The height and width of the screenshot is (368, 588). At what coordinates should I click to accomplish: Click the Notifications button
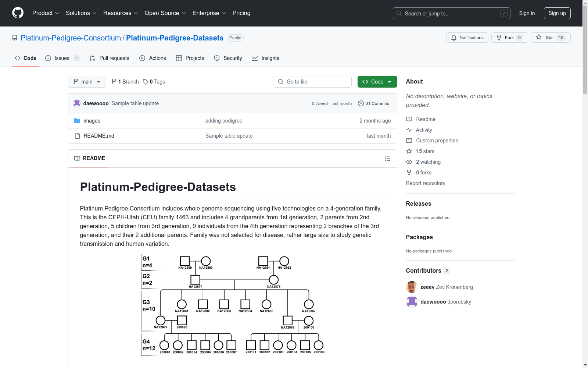point(467,38)
